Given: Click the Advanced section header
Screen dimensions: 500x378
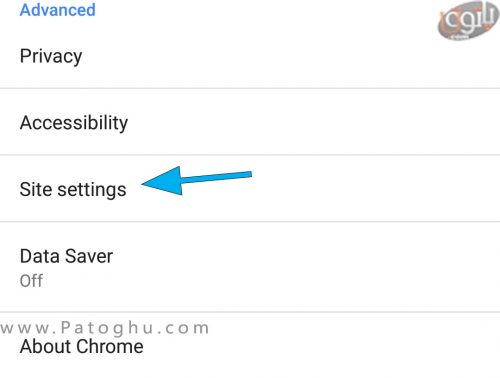Looking at the screenshot, I should point(58,10).
